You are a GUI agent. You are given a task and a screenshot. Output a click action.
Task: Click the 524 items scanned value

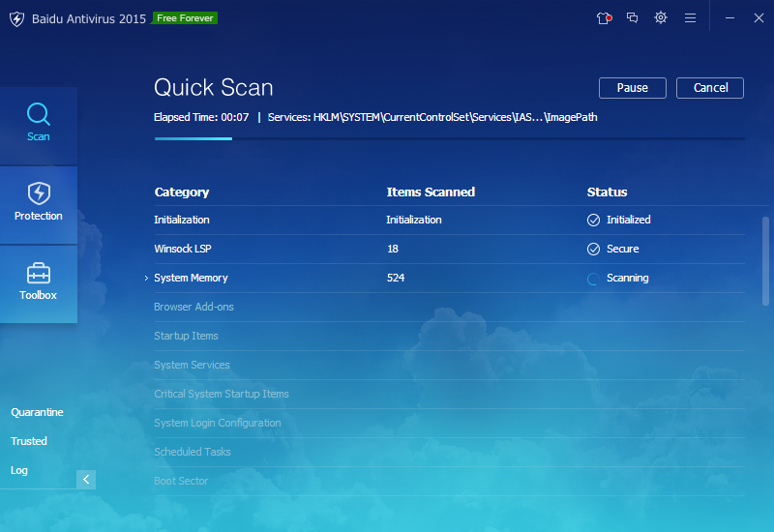pyautogui.click(x=396, y=278)
